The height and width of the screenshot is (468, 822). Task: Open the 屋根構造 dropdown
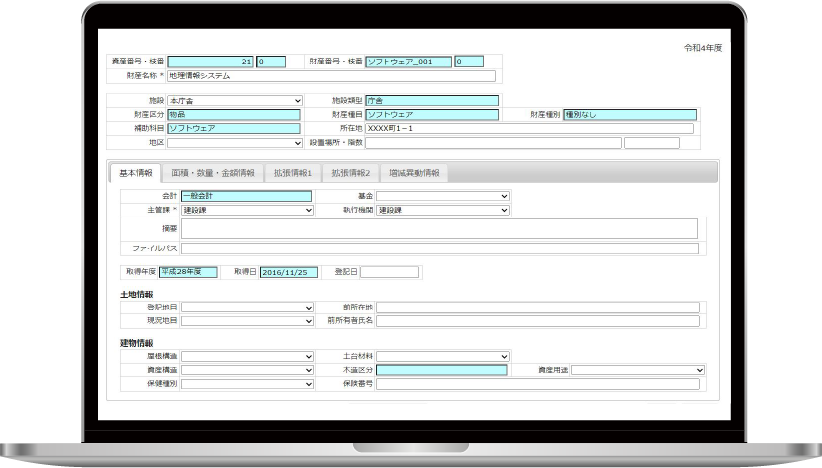click(247, 356)
